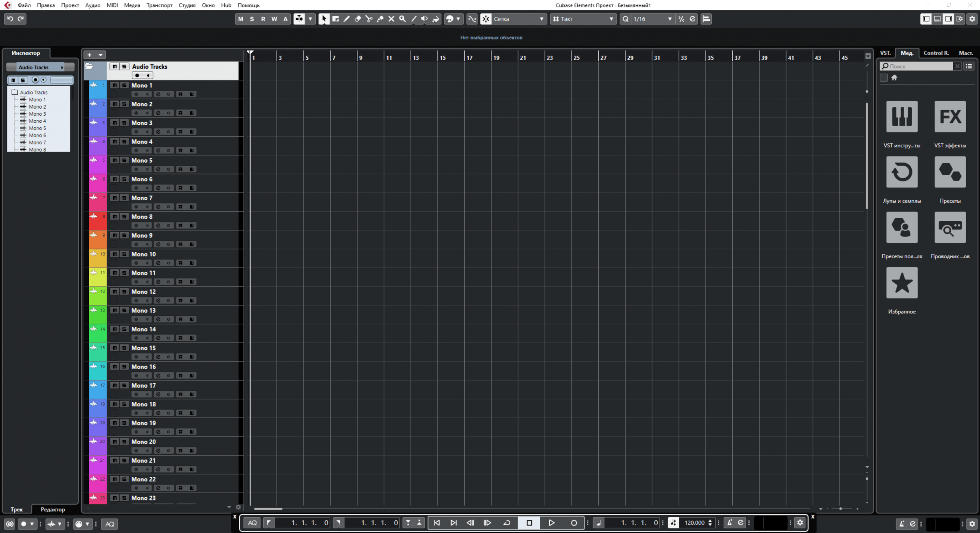
Task: Click the scissor cut tool icon
Action: pyautogui.click(x=369, y=18)
